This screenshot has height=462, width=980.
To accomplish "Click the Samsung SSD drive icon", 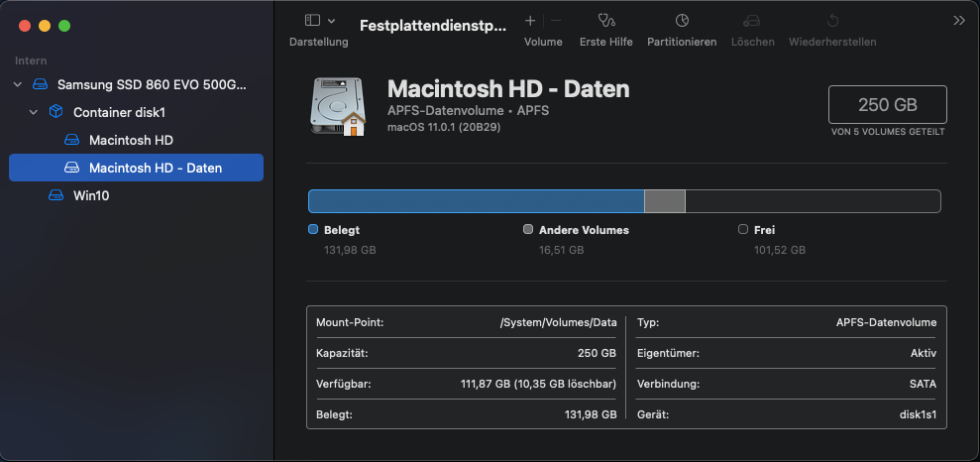I will point(40,84).
